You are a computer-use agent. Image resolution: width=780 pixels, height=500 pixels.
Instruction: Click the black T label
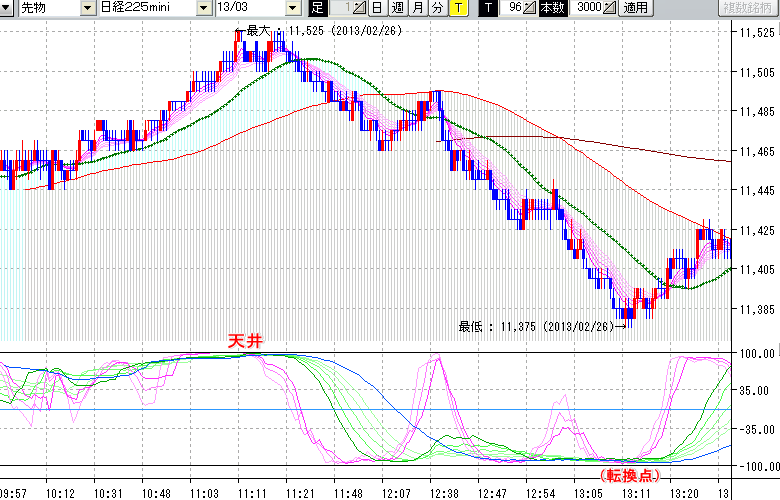pos(488,9)
